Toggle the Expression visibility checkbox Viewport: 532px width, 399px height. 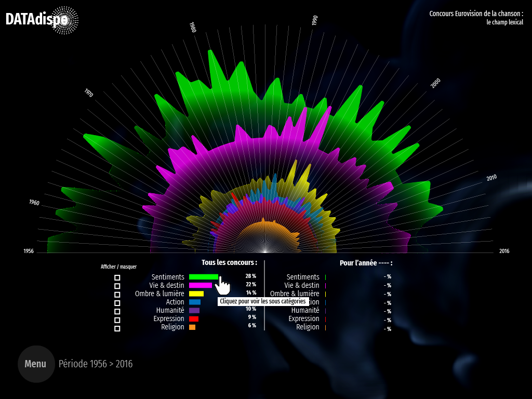(x=117, y=320)
